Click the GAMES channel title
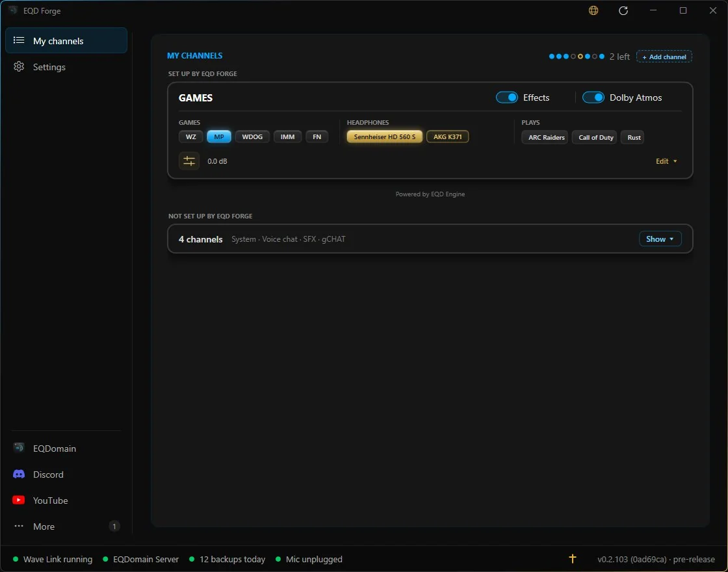This screenshot has width=728, height=572. [196, 98]
